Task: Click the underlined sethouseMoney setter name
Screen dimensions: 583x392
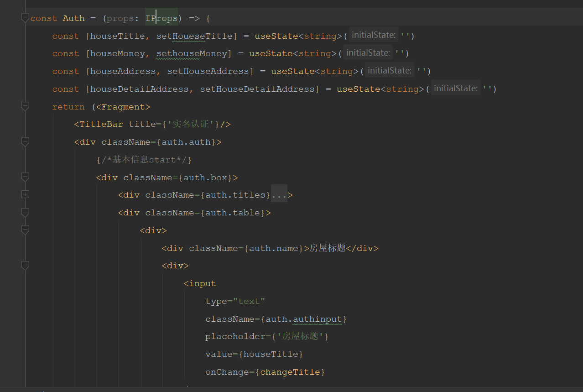Action: (x=191, y=53)
